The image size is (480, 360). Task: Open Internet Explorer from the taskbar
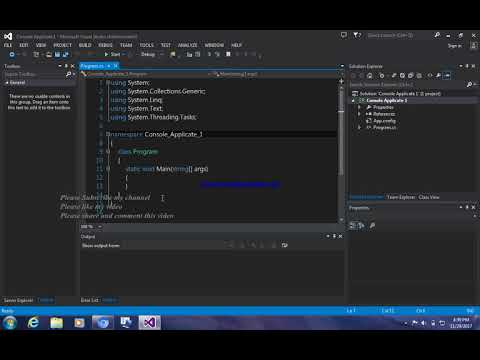pyautogui.click(x=33, y=323)
